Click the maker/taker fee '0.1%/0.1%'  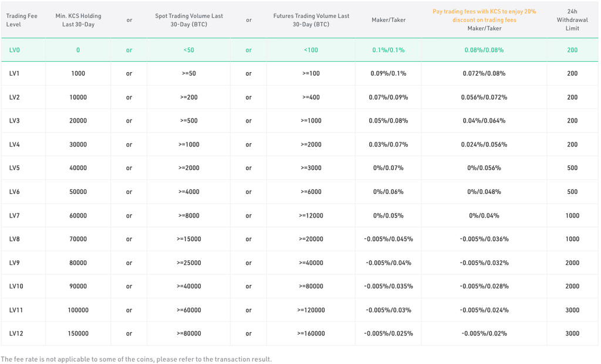pyautogui.click(x=389, y=50)
